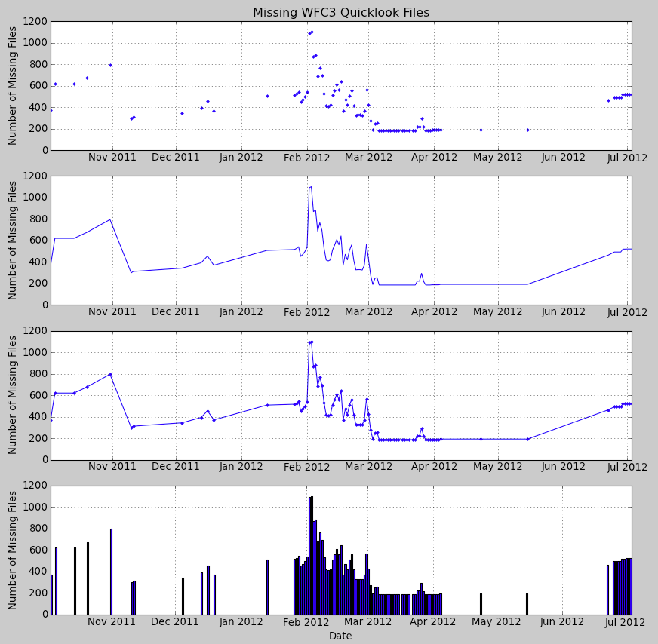
Task: Click "Feb 2012" tick label under top scatter plot
Action: point(306,158)
